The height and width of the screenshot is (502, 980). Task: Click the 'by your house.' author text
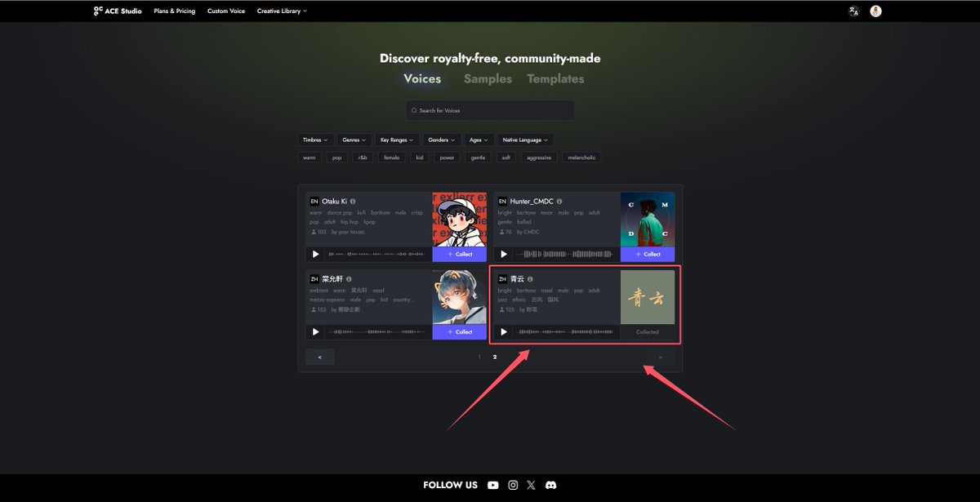point(348,232)
